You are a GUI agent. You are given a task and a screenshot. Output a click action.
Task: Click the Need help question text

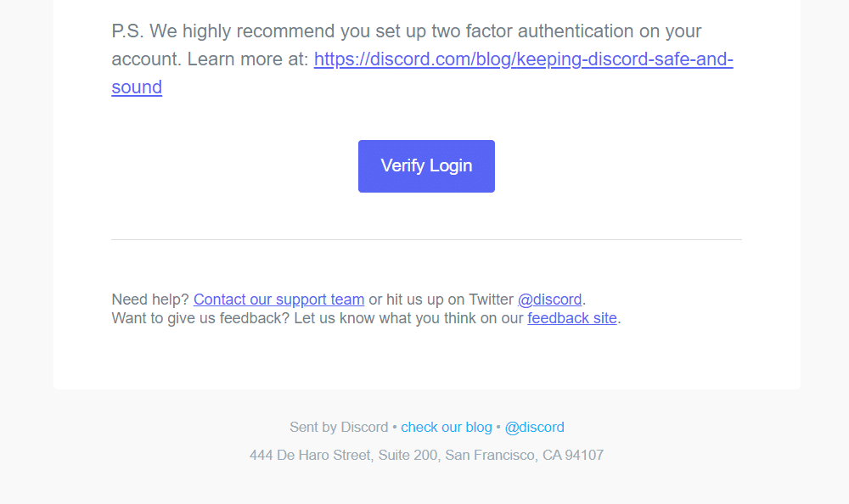150,299
